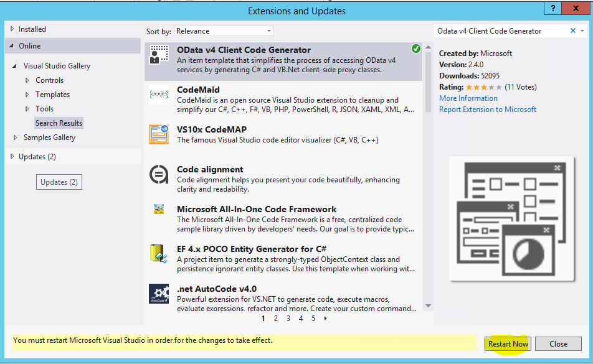This screenshot has height=364, width=593.
Task: Click the search input field
Action: tap(501, 31)
